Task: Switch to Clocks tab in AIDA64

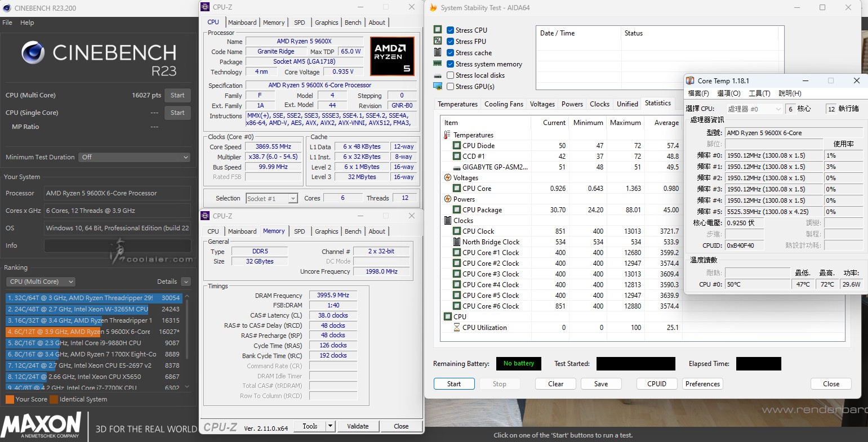Action: click(x=599, y=104)
